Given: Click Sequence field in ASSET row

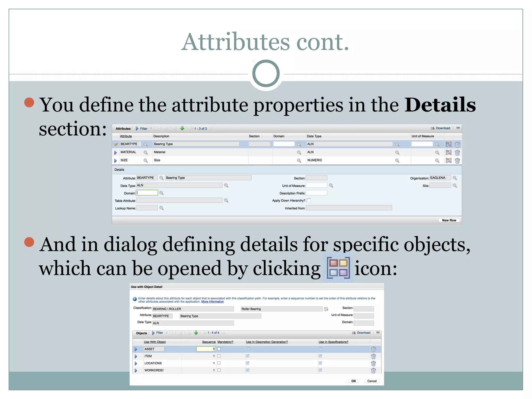Looking at the screenshot, I should (206, 349).
